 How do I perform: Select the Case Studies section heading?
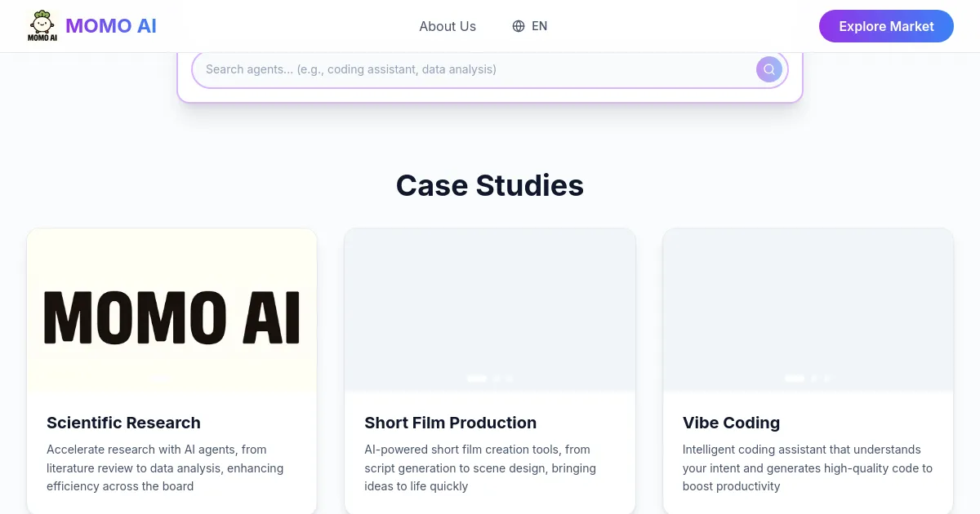[x=490, y=185]
